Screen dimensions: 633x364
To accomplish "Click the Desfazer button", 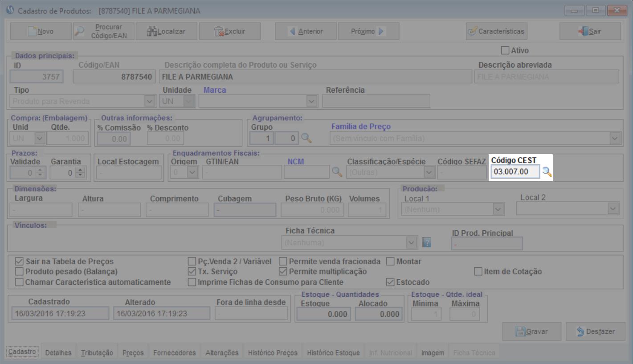I will 596,331.
